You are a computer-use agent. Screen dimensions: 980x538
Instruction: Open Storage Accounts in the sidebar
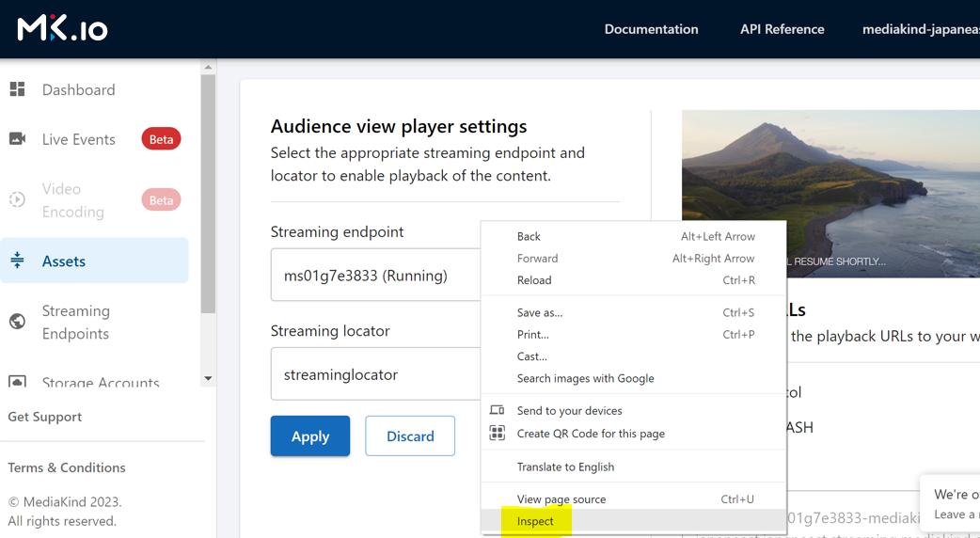101,382
